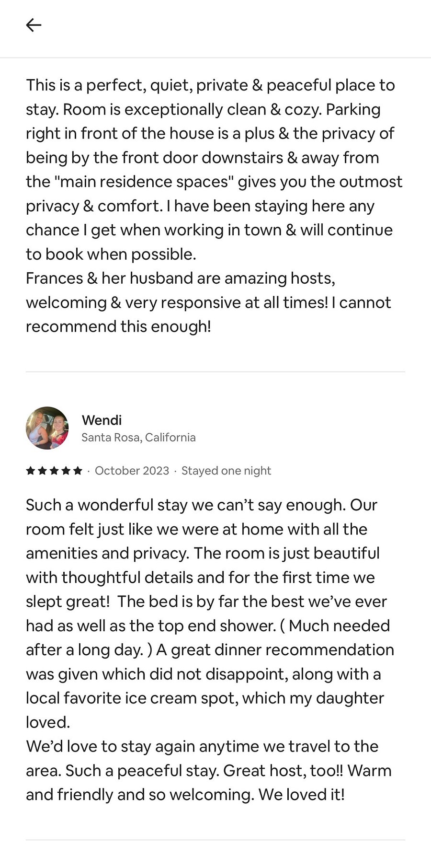Tap the 'recommend this enough!' closing line

[x=118, y=327]
